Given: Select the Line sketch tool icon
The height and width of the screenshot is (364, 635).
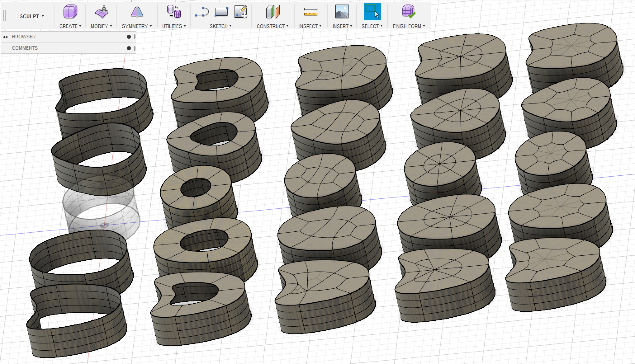Looking at the screenshot, I should click(202, 12).
